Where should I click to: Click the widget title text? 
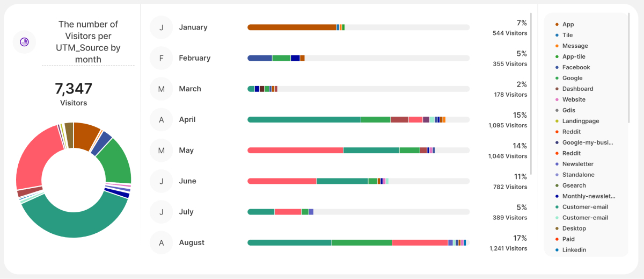pos(88,41)
